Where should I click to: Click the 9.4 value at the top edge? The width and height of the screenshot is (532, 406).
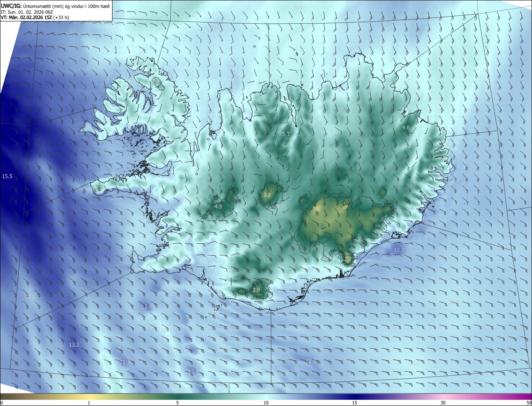[x=298, y=8]
